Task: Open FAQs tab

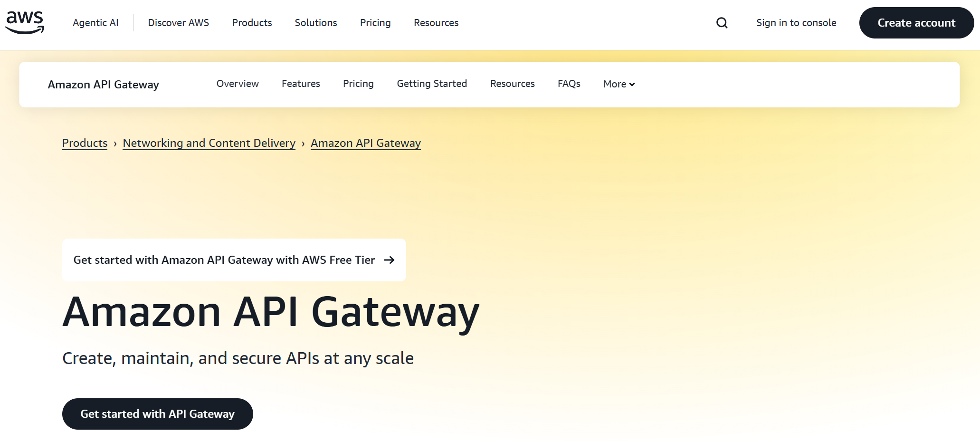Action: point(569,84)
